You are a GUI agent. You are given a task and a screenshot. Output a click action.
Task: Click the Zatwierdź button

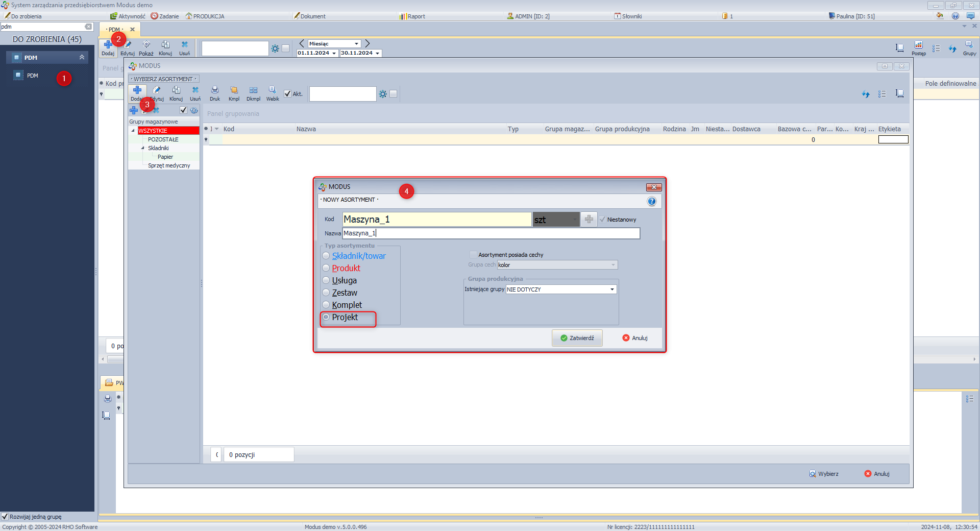coord(577,338)
